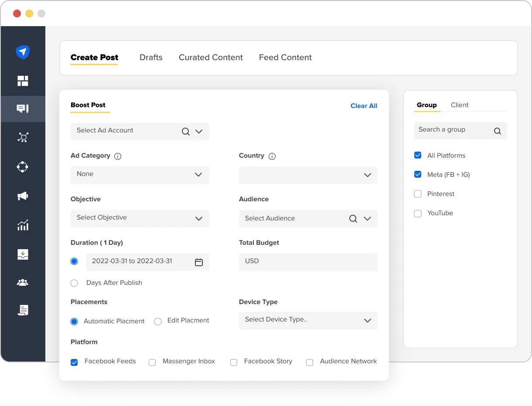Open the network nodes icon in sidebar
532x406 pixels.
pos(23,138)
